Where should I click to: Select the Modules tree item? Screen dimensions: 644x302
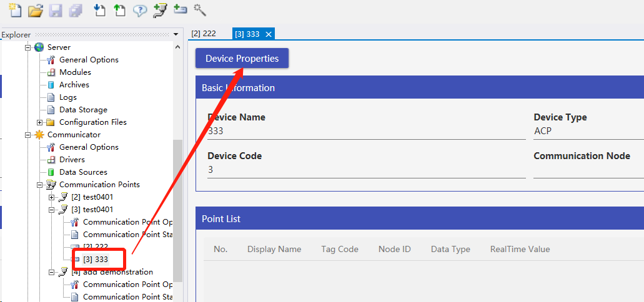[x=75, y=72]
